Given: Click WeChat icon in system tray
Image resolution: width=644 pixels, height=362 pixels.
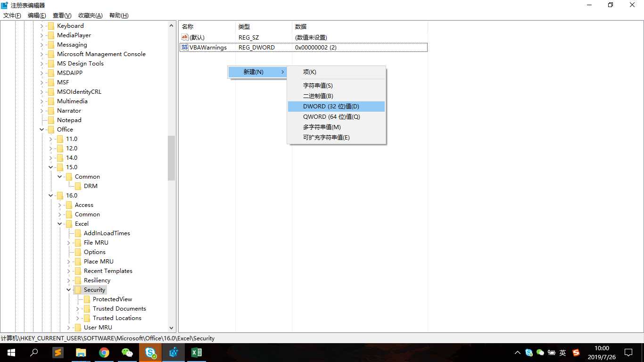Looking at the screenshot, I should [x=540, y=353].
